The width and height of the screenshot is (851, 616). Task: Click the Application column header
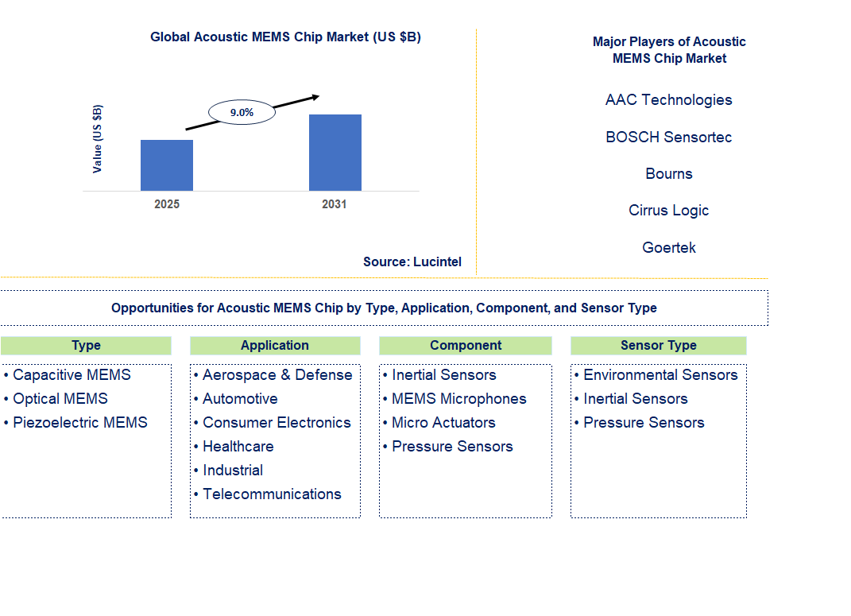point(275,346)
